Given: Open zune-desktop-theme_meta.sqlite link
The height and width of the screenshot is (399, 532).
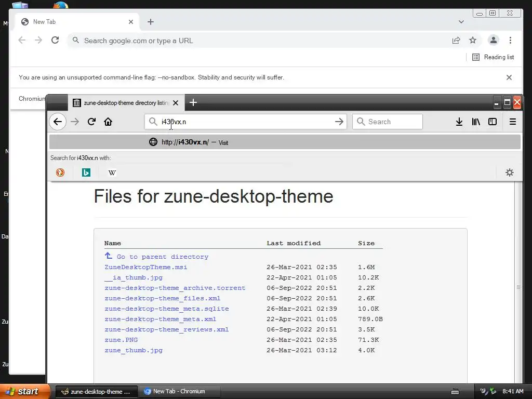Looking at the screenshot, I should click(x=167, y=309).
